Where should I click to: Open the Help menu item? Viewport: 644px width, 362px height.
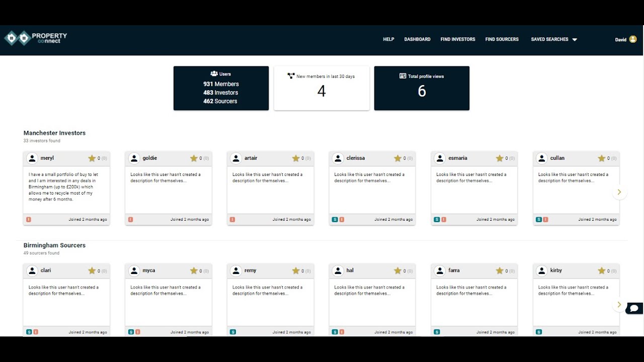(x=388, y=39)
